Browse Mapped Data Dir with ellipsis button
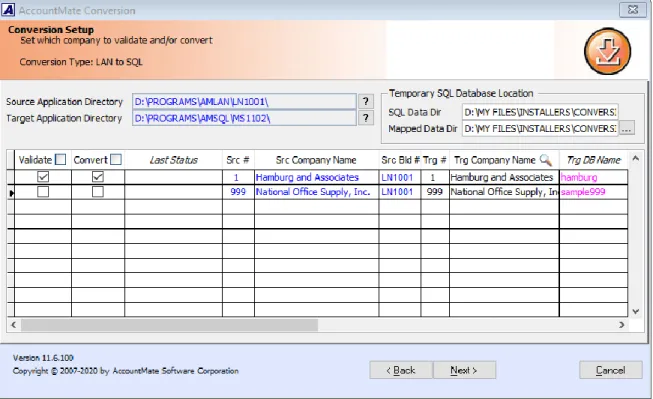This screenshot has width=653, height=399. (x=627, y=128)
